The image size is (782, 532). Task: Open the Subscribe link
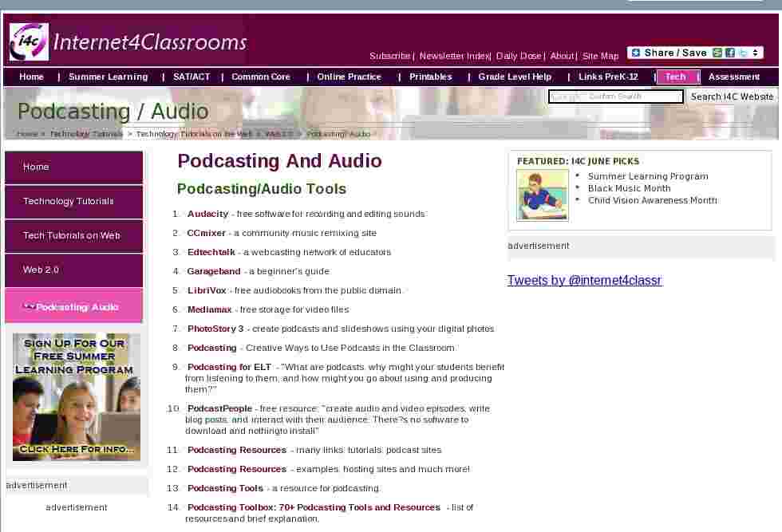click(389, 56)
